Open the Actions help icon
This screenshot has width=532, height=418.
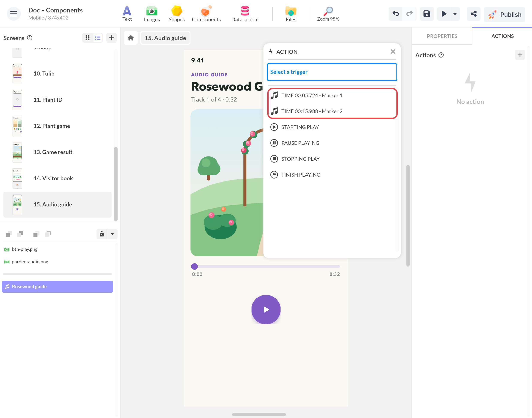click(x=441, y=55)
